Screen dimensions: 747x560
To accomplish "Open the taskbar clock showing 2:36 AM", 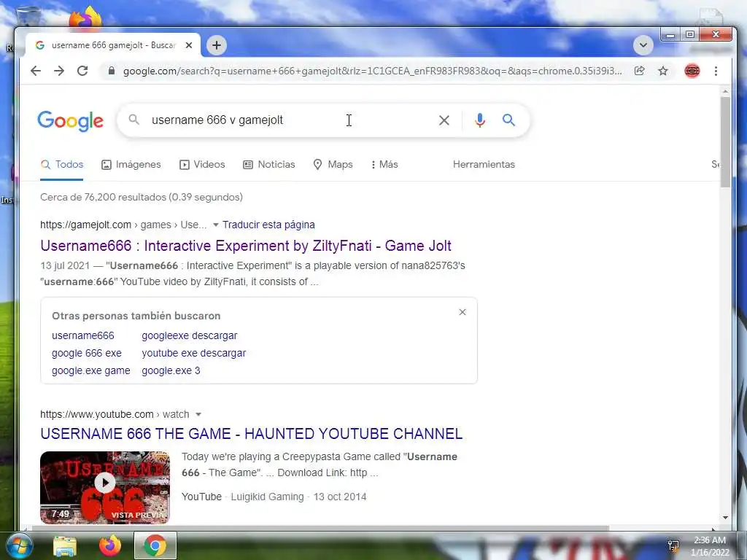I will point(710,546).
